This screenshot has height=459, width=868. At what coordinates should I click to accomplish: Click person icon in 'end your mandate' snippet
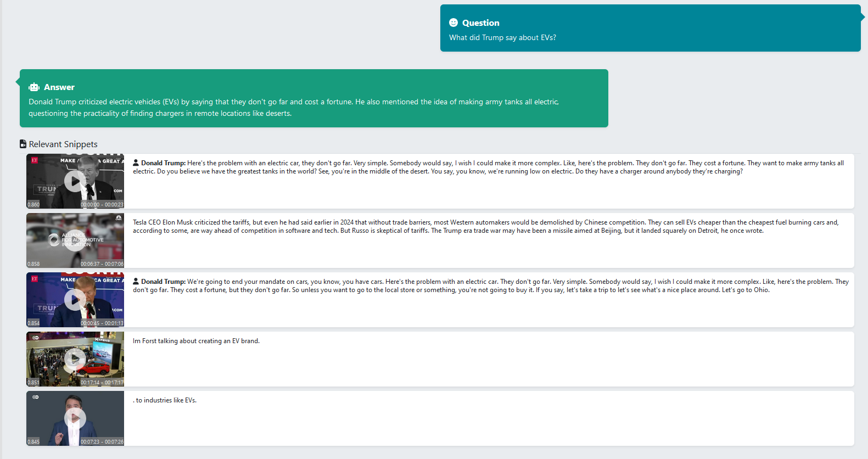coord(136,282)
